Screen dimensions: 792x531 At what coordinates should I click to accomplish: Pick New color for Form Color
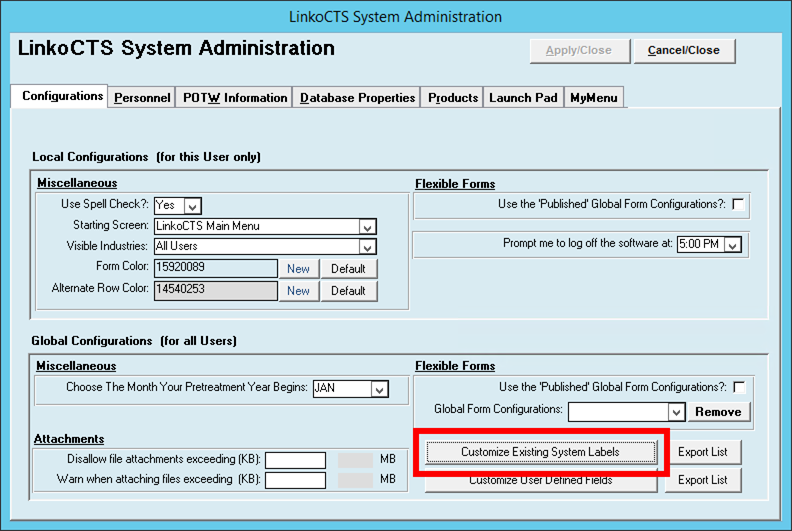(x=299, y=269)
